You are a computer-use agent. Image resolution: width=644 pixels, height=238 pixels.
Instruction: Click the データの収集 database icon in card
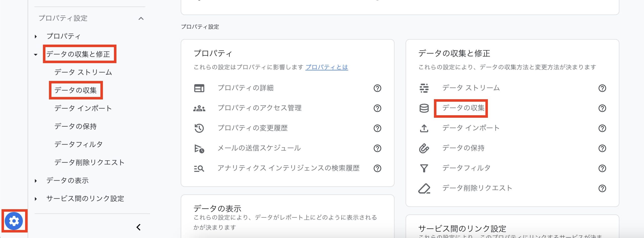424,108
